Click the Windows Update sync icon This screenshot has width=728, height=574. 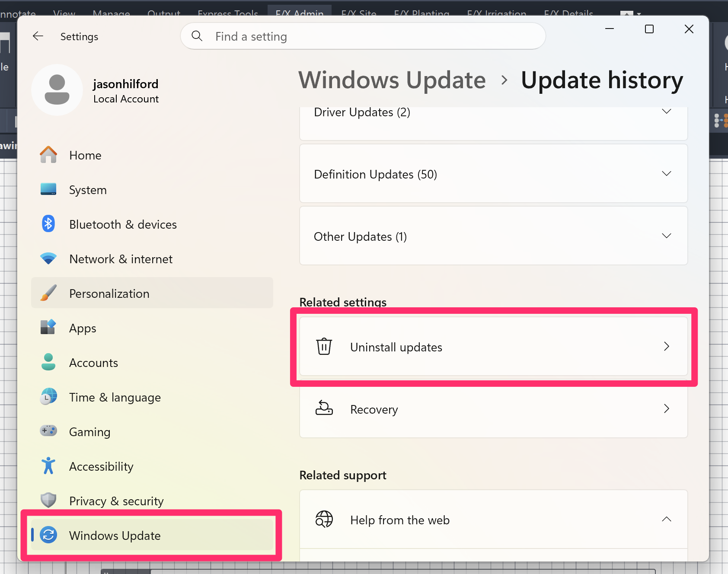[x=48, y=535]
